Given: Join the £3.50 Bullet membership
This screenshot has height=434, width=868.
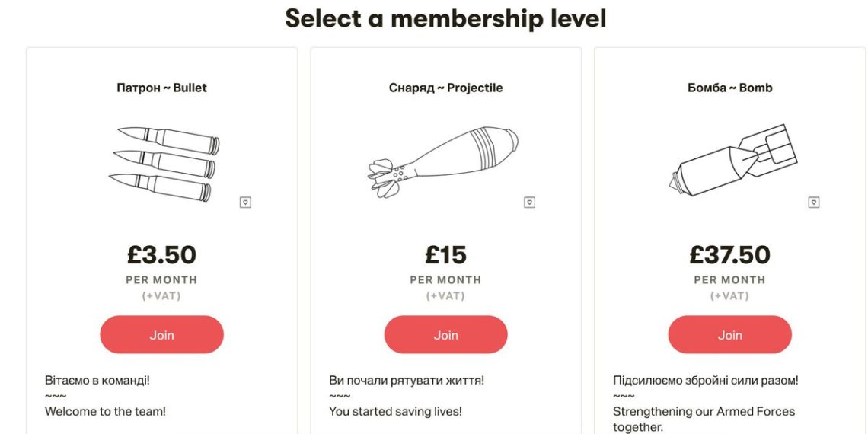Looking at the screenshot, I should click(x=161, y=335).
